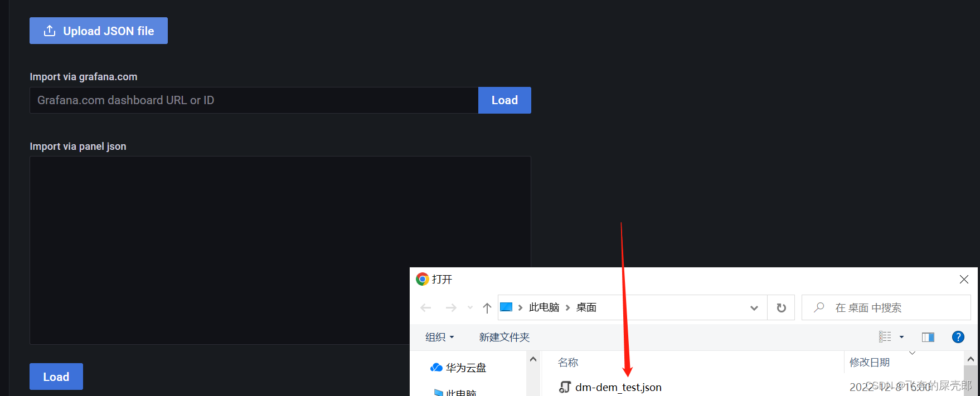Open help with the question mark icon
Screen dimensions: 980x396
(x=958, y=337)
